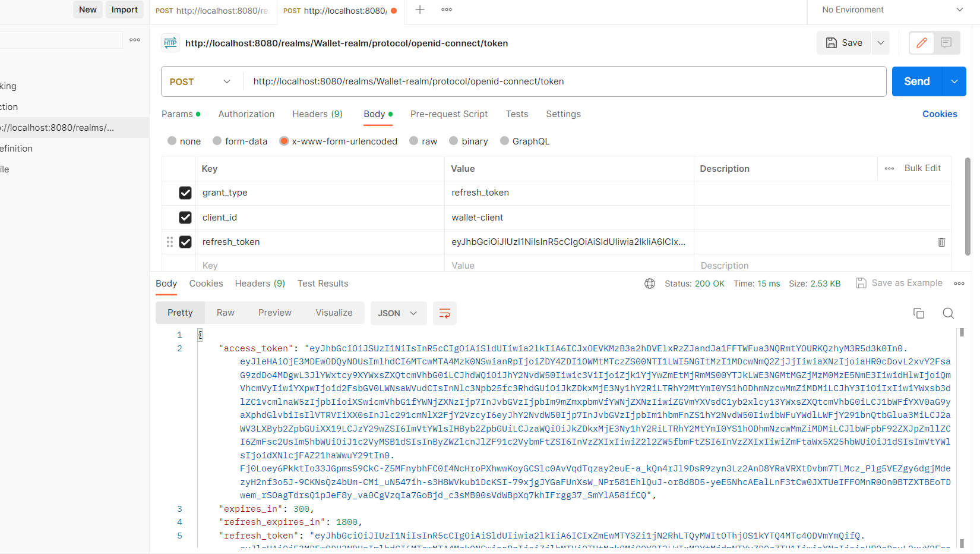This screenshot has width=980, height=554.
Task: Switch response view to Raw
Action: click(x=226, y=313)
